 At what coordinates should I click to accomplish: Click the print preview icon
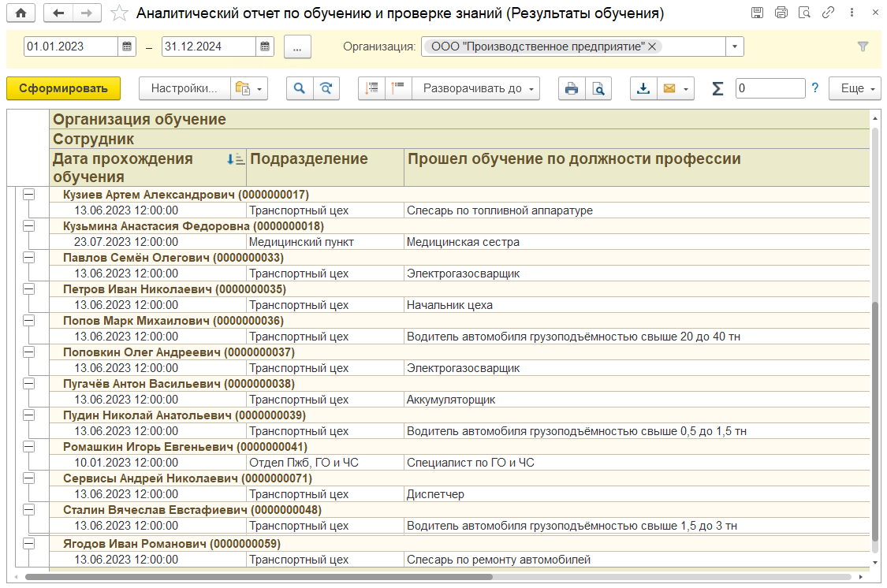click(x=598, y=89)
